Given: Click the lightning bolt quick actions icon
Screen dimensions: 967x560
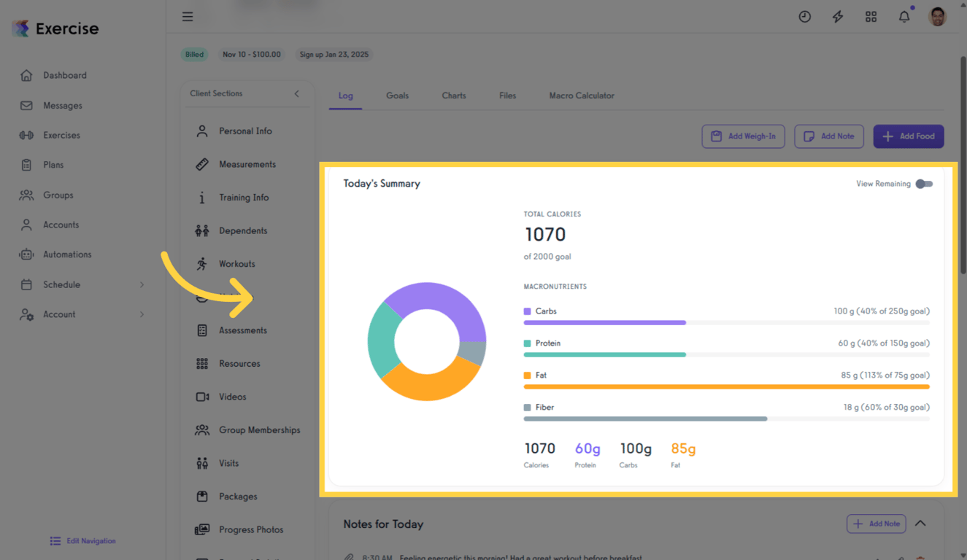Looking at the screenshot, I should [838, 17].
